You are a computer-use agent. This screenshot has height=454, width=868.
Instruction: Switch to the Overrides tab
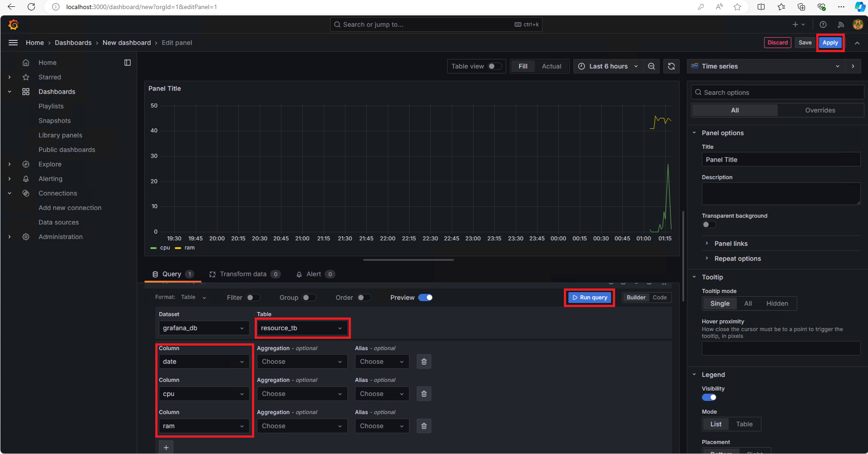(x=820, y=110)
